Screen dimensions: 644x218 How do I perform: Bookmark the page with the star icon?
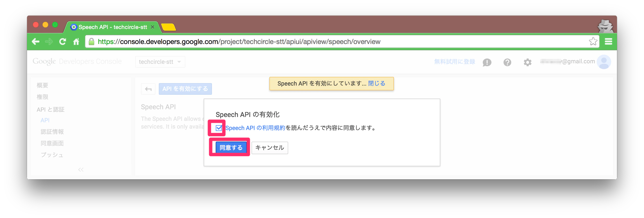tap(593, 41)
